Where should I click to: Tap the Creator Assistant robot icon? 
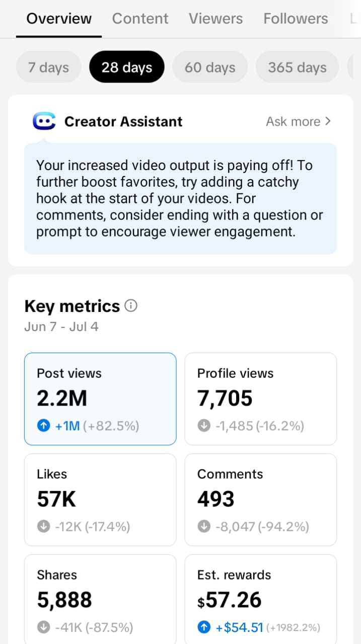coord(44,121)
